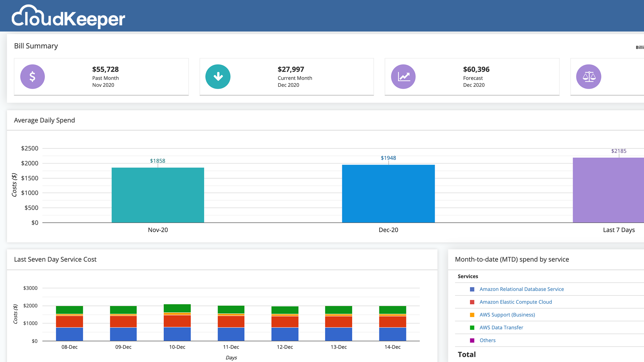Click the orange AWS Support legend square
Screen dimensions: 644x362
tap(472, 315)
